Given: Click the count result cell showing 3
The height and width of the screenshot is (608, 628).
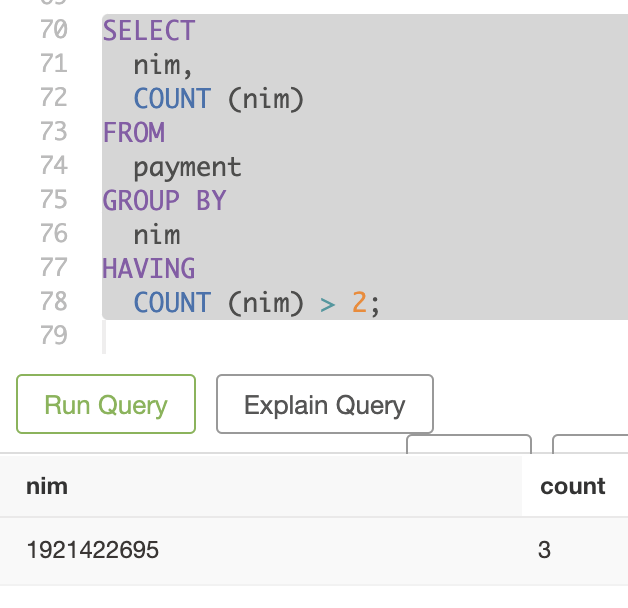Looking at the screenshot, I should coord(544,550).
